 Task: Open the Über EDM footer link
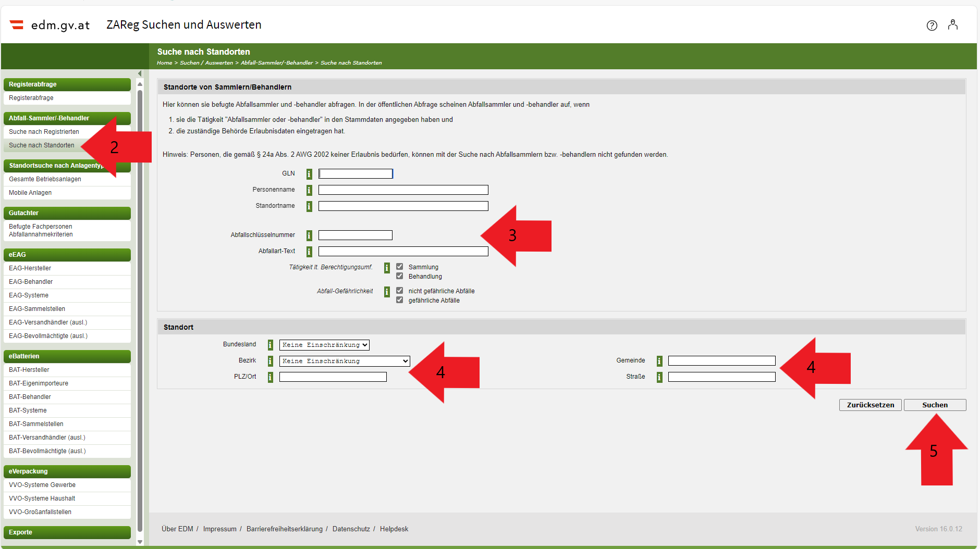click(x=177, y=529)
